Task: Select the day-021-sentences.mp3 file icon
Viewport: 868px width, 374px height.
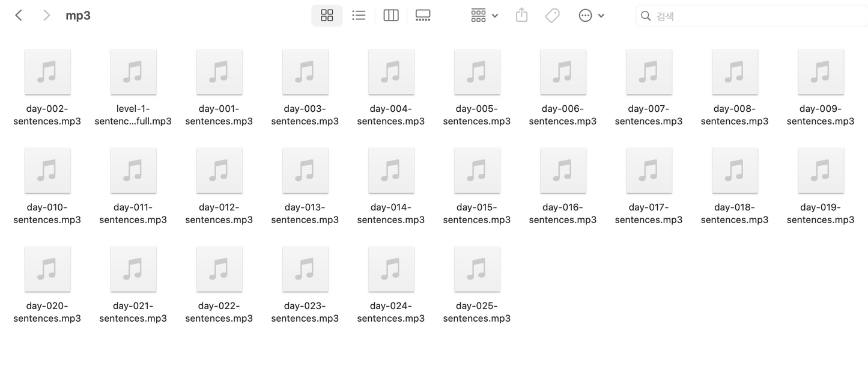Action: click(x=133, y=269)
